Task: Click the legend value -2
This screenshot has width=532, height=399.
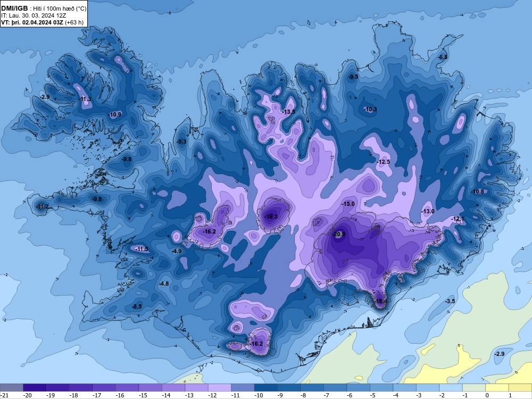Action: point(442,395)
